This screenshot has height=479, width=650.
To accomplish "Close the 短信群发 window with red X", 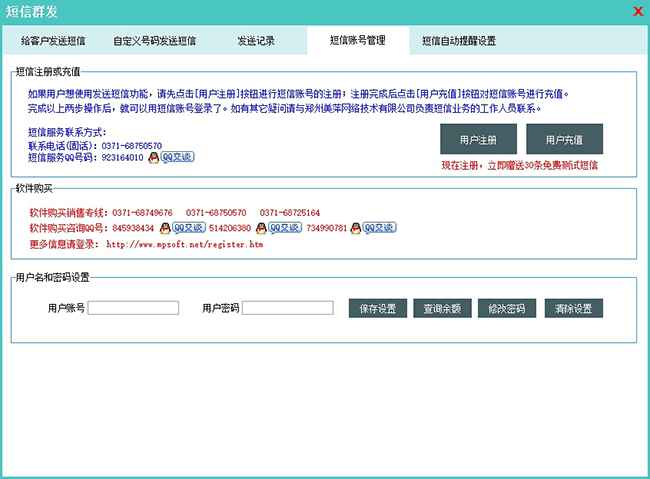I will point(638,11).
